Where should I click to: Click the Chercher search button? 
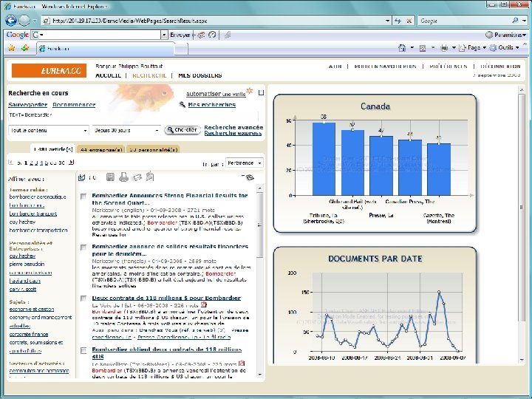(x=183, y=130)
